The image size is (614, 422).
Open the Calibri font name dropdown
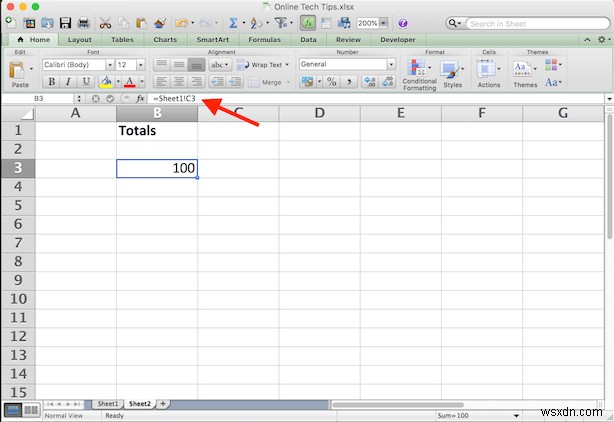tap(110, 65)
